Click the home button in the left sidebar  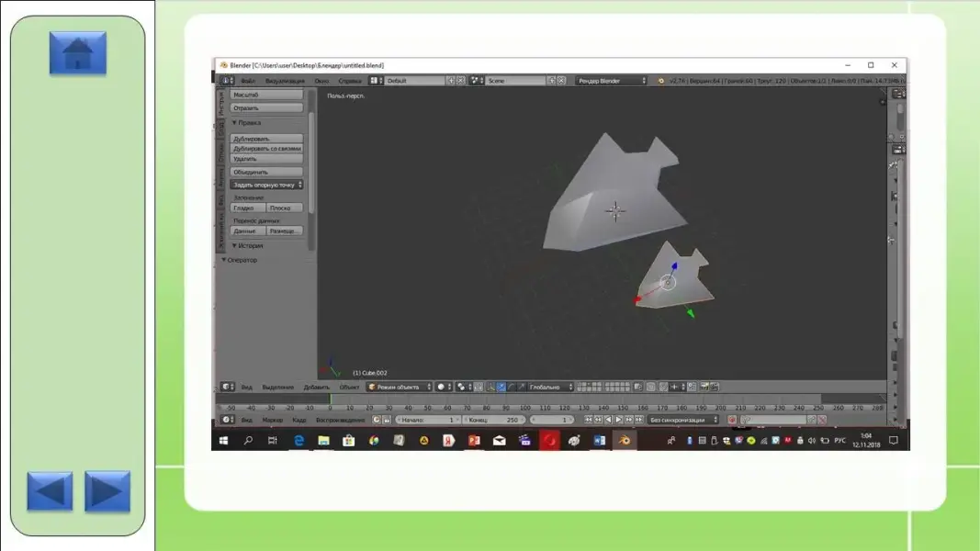(x=78, y=53)
